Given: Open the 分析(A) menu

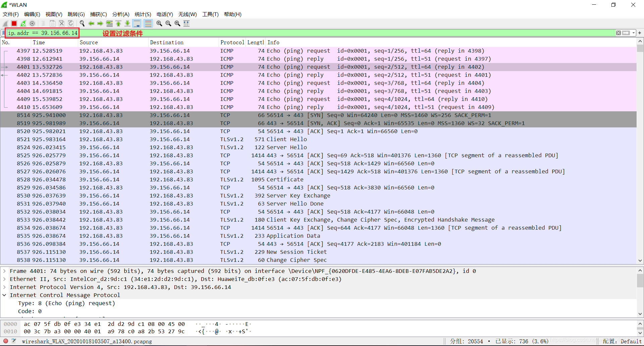Looking at the screenshot, I should tap(121, 14).
